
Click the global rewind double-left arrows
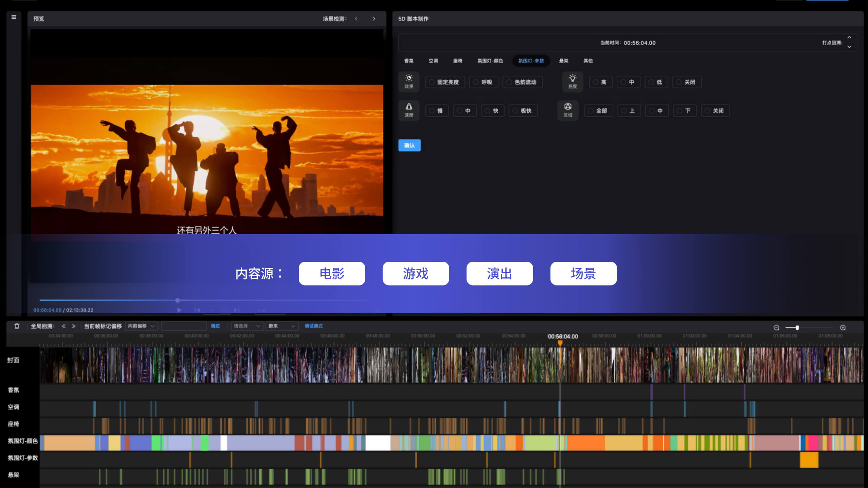pos(64,326)
